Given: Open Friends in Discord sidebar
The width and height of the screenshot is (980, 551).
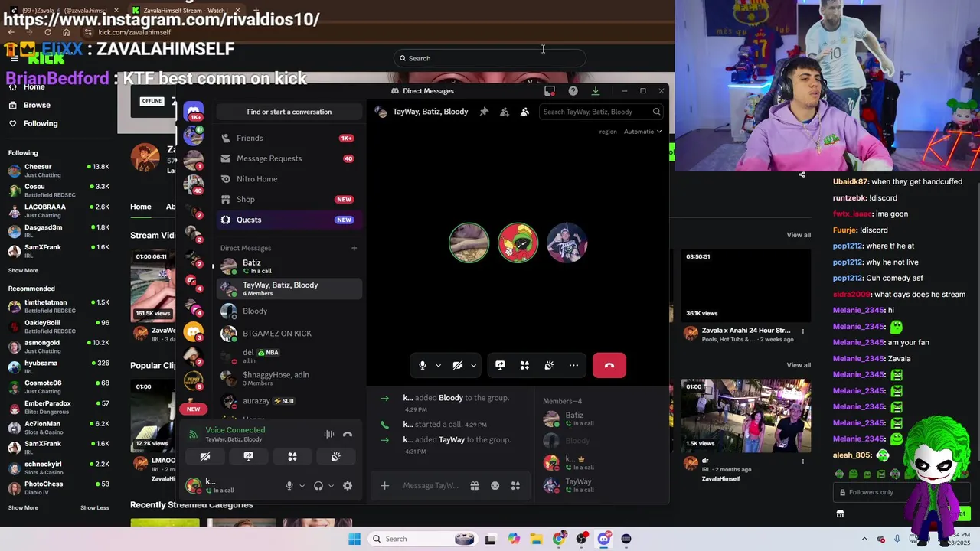Looking at the screenshot, I should click(289, 138).
